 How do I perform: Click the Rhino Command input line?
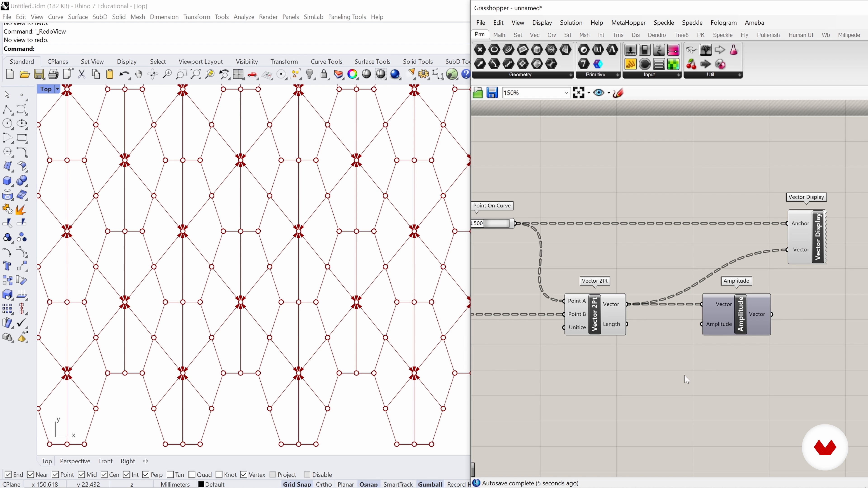point(236,49)
